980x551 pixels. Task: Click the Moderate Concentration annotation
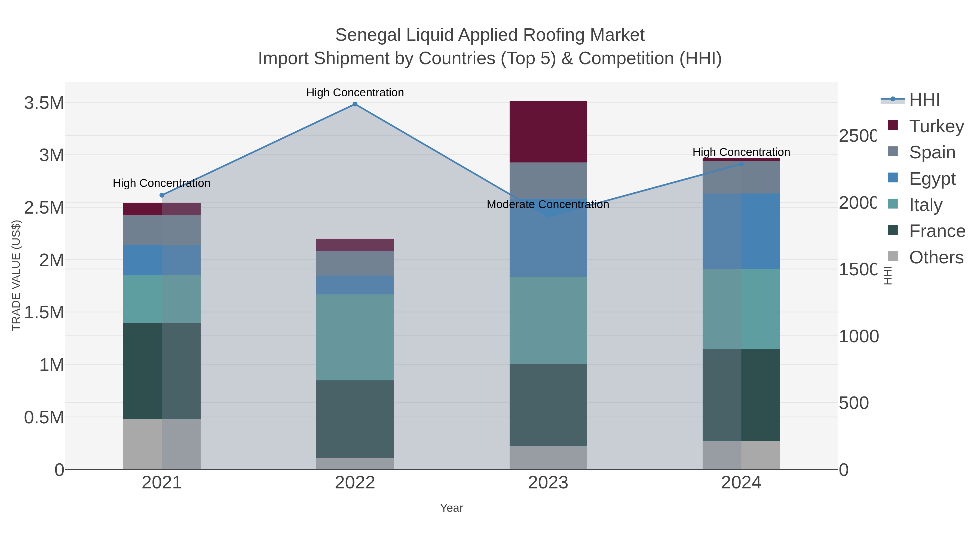[548, 205]
